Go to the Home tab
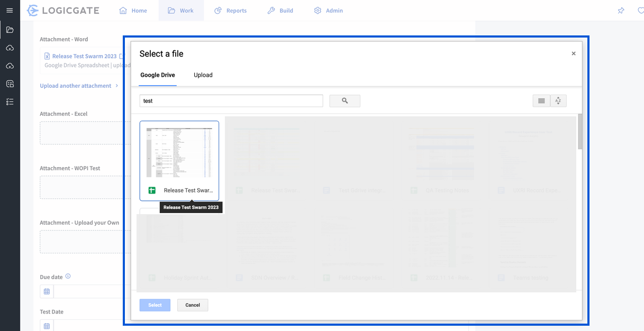 [x=133, y=11]
